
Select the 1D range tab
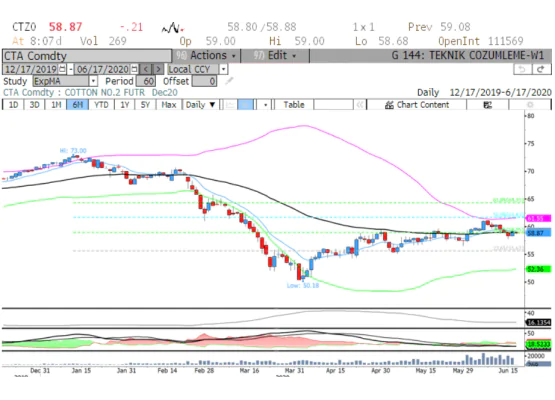tap(13, 105)
